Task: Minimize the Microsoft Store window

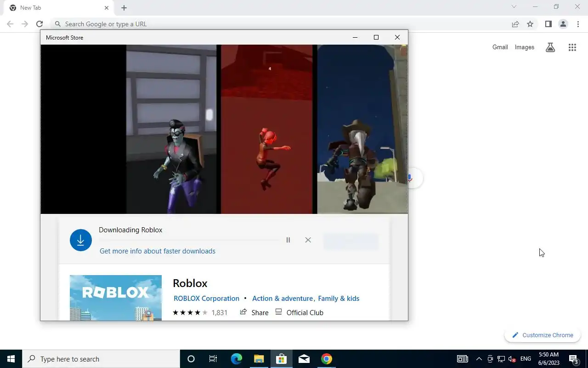Action: [x=355, y=37]
